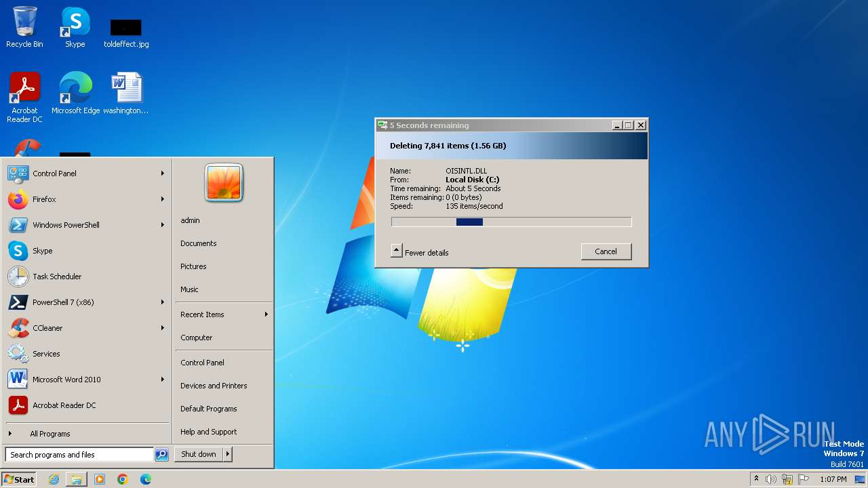Expand PowerShell 7 (x86) jump list arrow
868x488 pixels.
coord(163,302)
